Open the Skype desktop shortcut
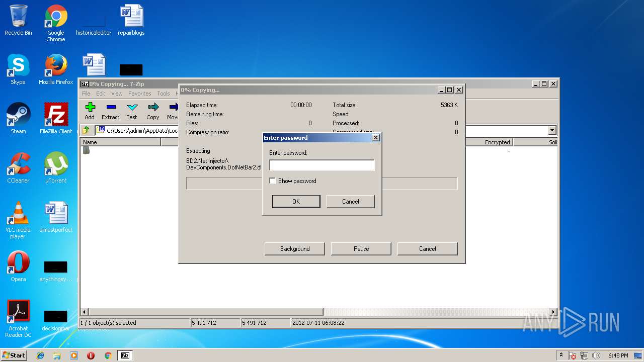This screenshot has height=362, width=644. click(x=18, y=70)
